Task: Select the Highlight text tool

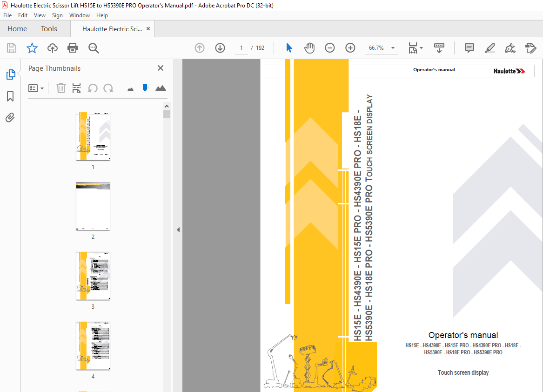Action: point(489,48)
